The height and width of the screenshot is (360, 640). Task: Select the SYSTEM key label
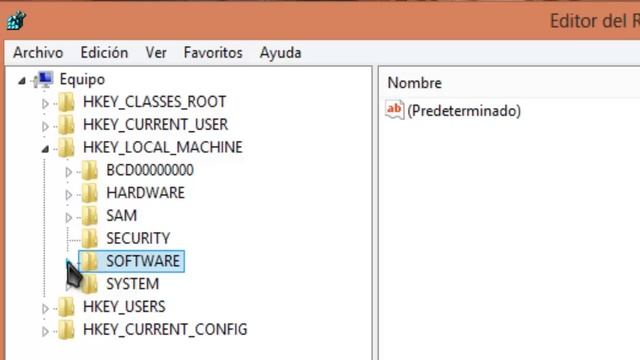pyautogui.click(x=133, y=284)
